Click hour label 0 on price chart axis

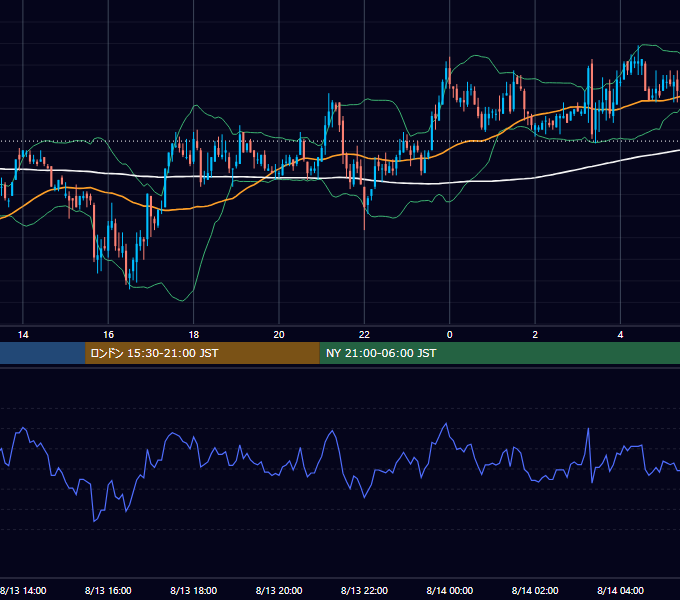[450, 335]
